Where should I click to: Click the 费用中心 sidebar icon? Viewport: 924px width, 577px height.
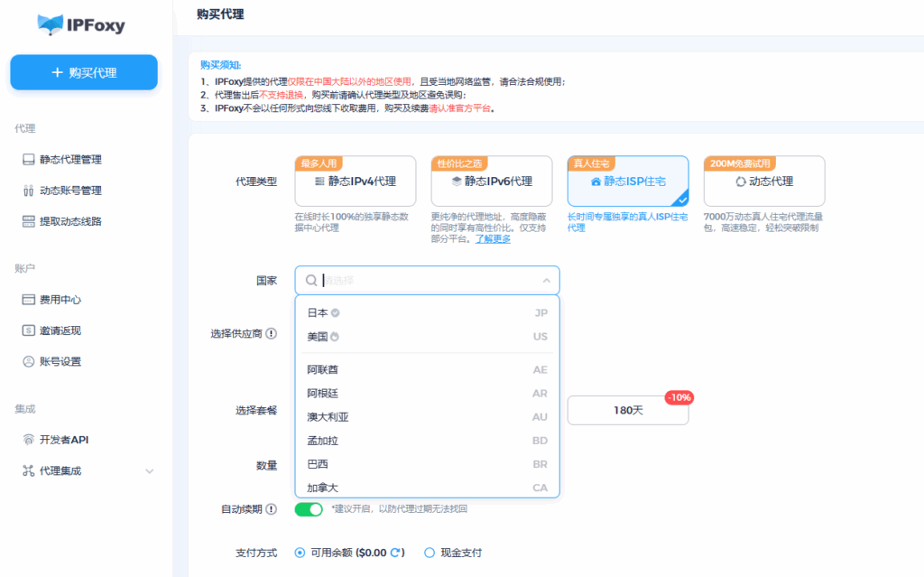pyautogui.click(x=29, y=300)
